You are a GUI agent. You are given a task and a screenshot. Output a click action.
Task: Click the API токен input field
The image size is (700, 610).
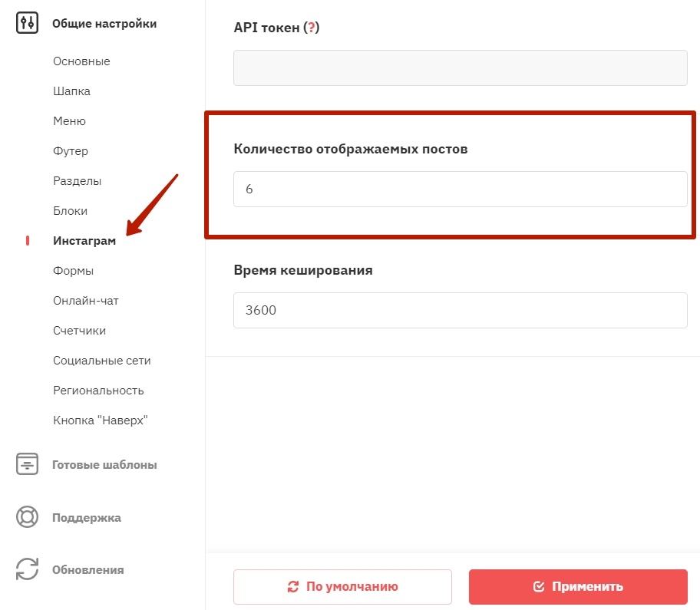click(461, 68)
